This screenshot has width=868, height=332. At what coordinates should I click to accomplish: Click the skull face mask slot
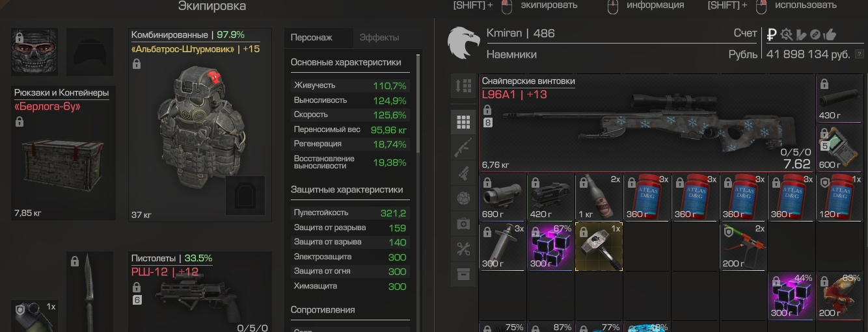[x=34, y=52]
